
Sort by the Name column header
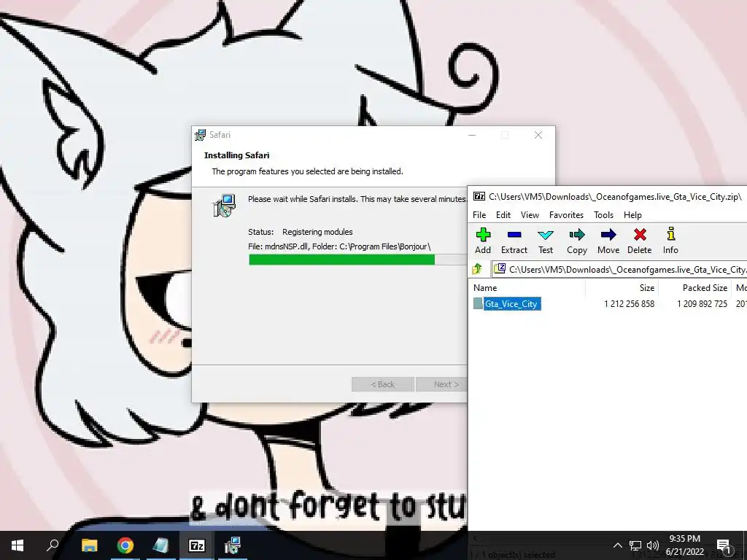point(527,287)
